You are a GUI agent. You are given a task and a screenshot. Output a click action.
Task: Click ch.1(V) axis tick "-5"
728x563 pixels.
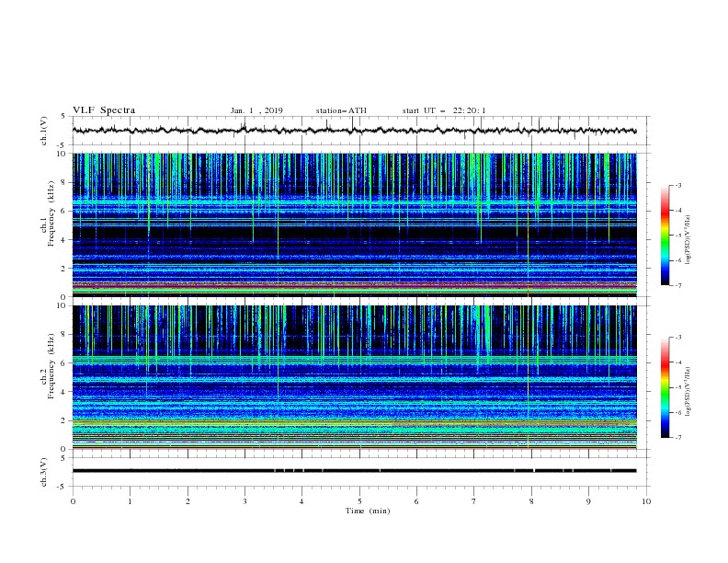(63, 145)
